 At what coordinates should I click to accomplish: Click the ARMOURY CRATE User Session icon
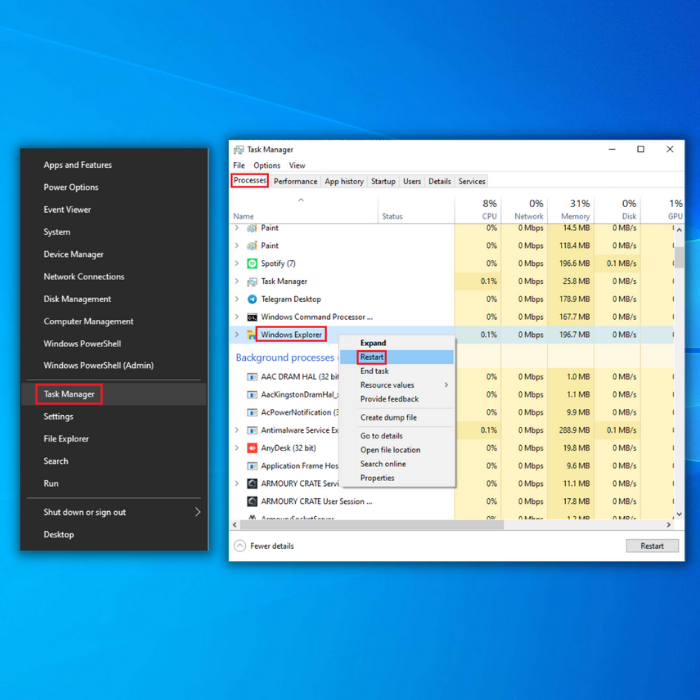pyautogui.click(x=252, y=501)
